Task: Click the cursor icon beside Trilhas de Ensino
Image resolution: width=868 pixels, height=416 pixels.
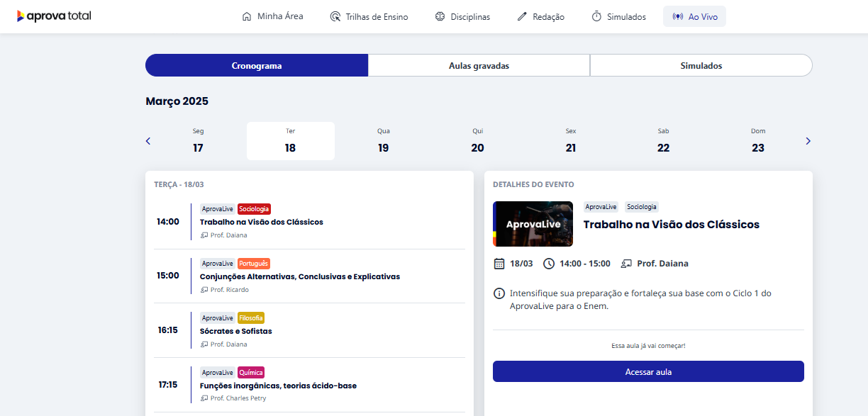Action: (x=335, y=16)
